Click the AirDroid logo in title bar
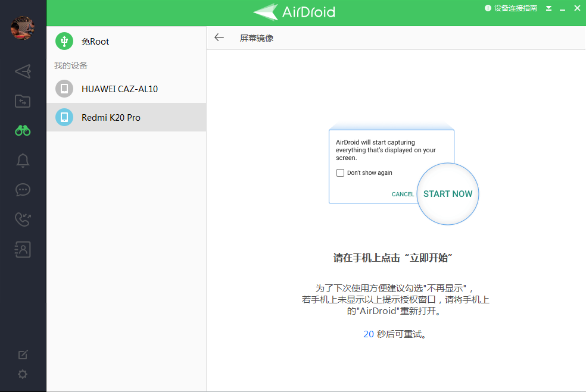The width and height of the screenshot is (586, 392). 294,12
